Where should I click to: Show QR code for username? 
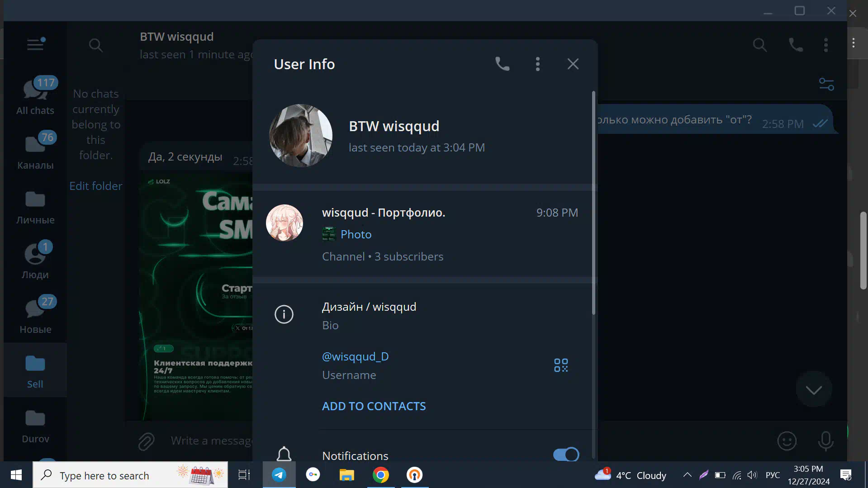561,365
